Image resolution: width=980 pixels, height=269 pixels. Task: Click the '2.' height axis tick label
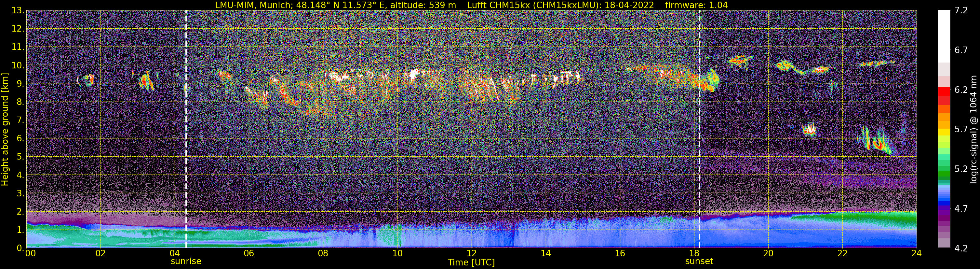click(x=20, y=212)
